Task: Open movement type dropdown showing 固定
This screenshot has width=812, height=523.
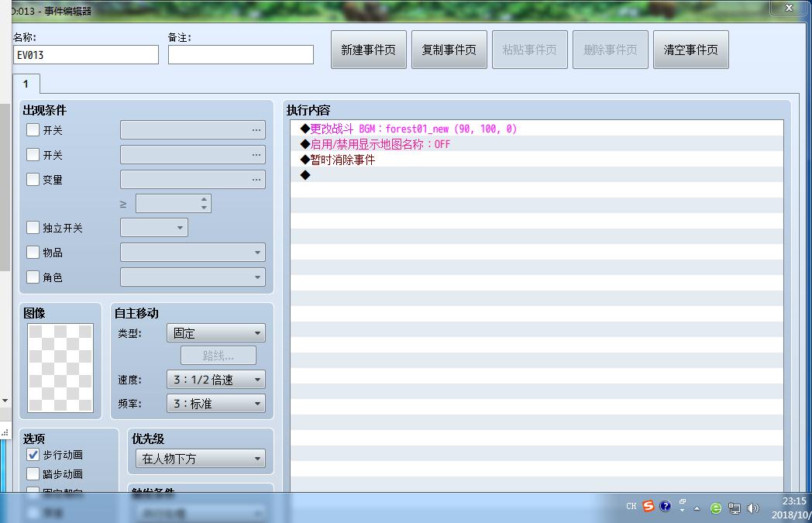Action: (216, 333)
